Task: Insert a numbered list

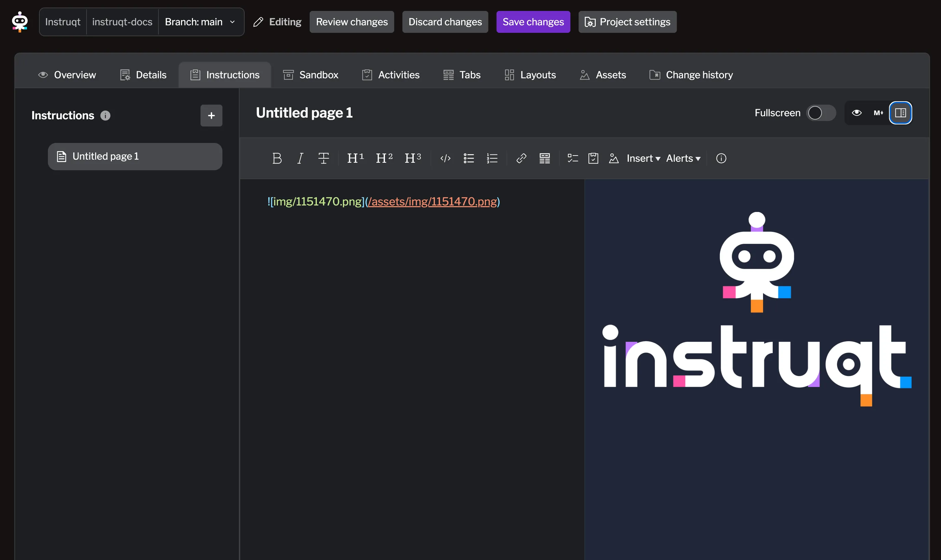Action: [x=492, y=158]
